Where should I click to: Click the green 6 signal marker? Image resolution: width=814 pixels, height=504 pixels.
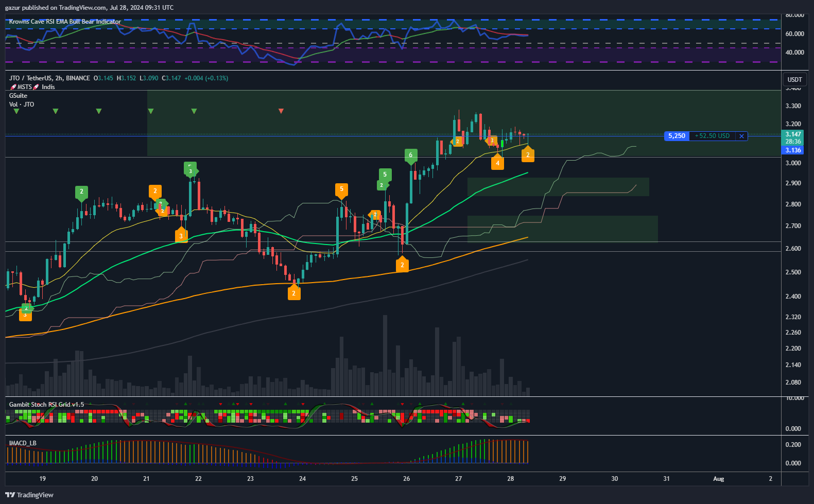[410, 155]
